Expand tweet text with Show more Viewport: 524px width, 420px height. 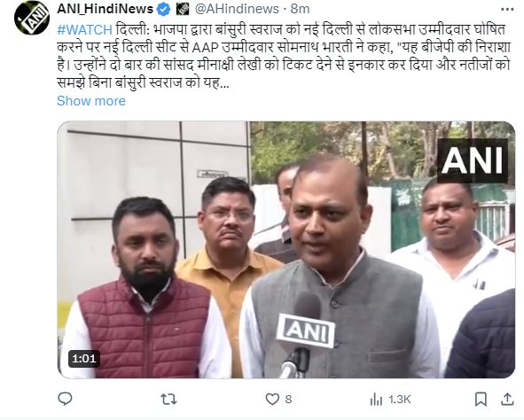[91, 101]
